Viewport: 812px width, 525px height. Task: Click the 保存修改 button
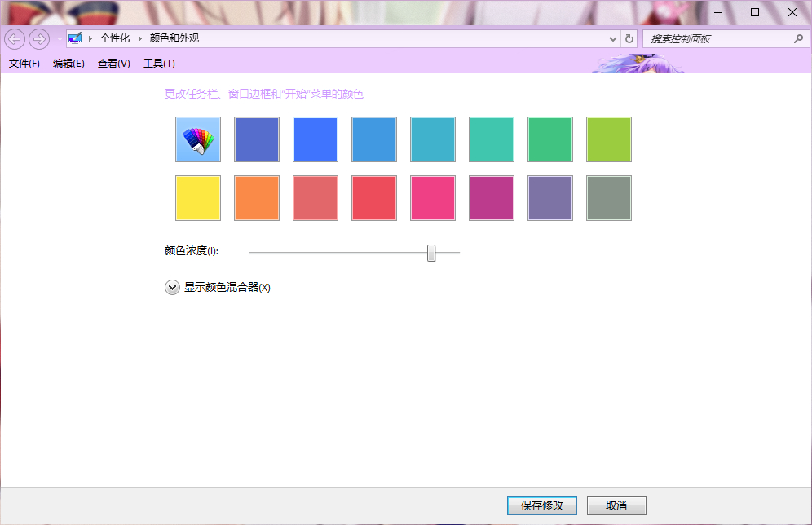(x=541, y=506)
